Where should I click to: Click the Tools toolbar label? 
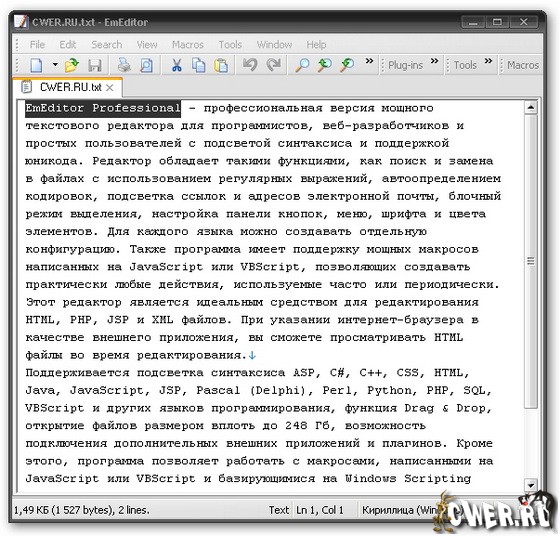(465, 65)
